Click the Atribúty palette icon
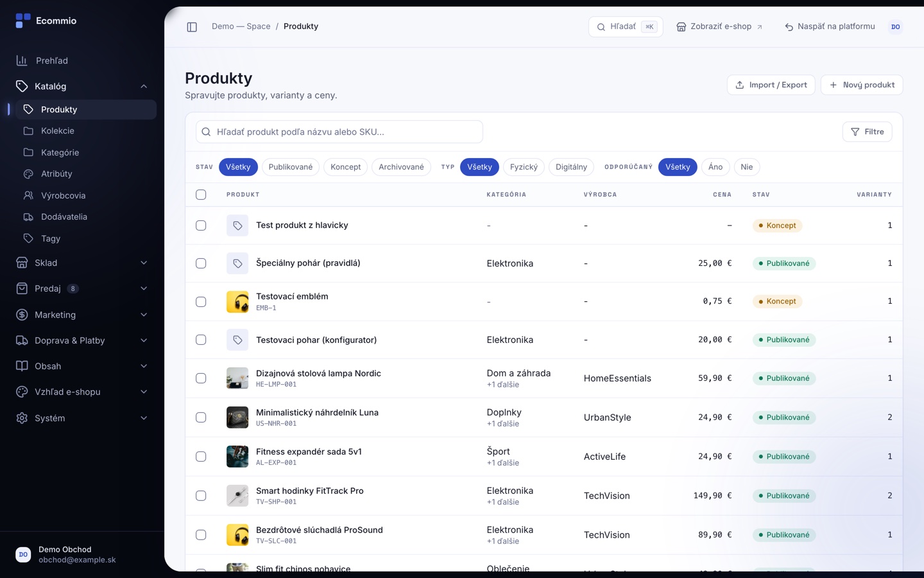The height and width of the screenshot is (578, 924). tap(28, 174)
